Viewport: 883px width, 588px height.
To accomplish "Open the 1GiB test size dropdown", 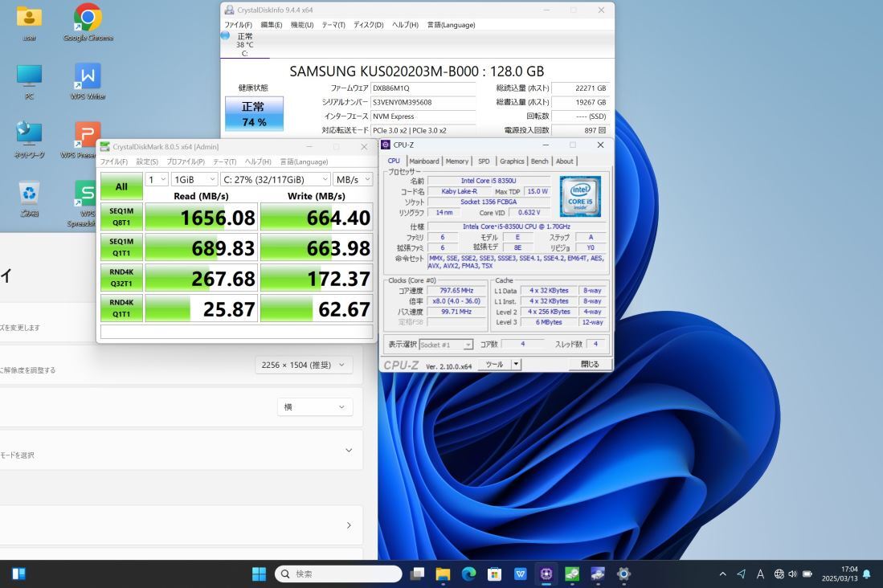I will 194,179.
